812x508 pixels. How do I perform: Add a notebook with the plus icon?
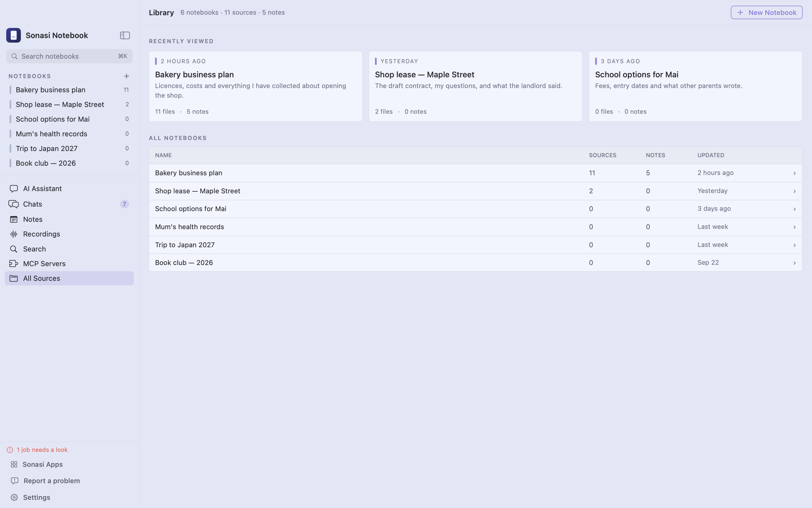[x=127, y=76]
